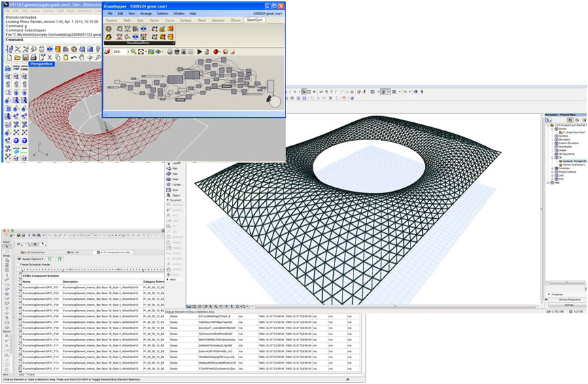Select the FurnishingElement GF01_F01 row name cell
This screenshot has width=588, height=384.
pyautogui.click(x=42, y=287)
